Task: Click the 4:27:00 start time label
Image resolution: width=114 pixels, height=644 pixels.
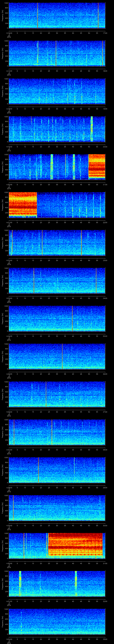Action: pyautogui.click(x=9, y=450)
